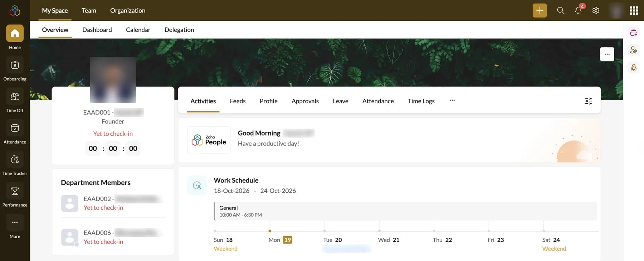Open the search magnifier

point(561,10)
